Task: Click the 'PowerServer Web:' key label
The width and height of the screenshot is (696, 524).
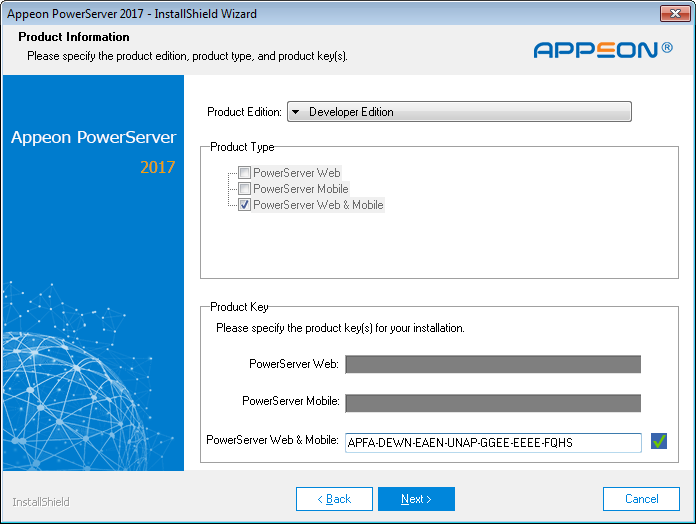Action: (x=294, y=364)
